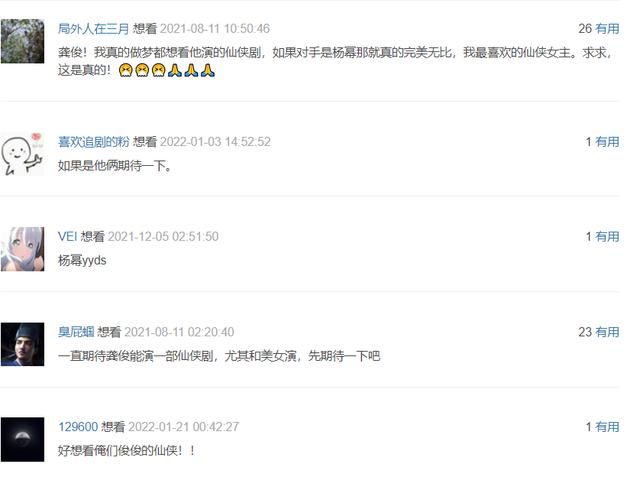
Task: Open moon avatar of user 129600
Action: tap(22, 439)
